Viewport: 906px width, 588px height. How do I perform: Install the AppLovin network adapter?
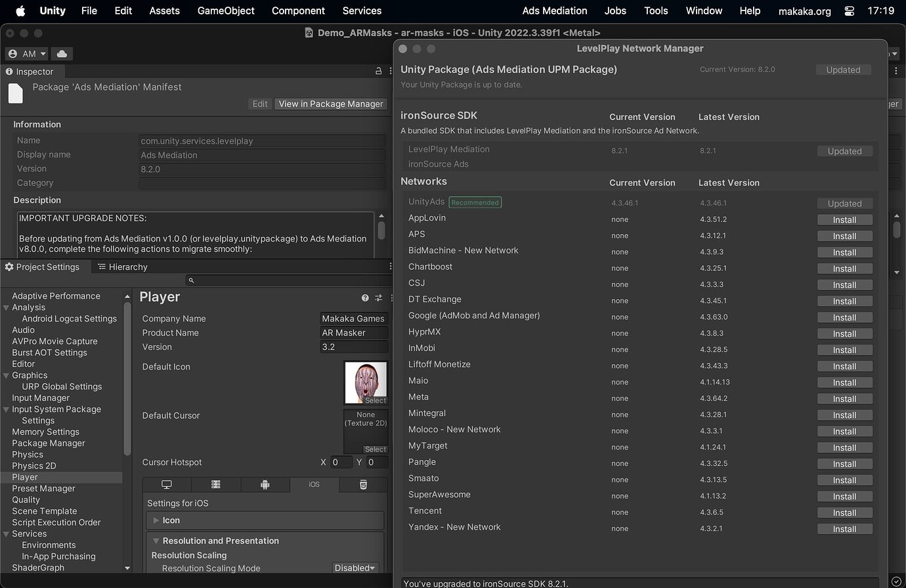point(845,219)
